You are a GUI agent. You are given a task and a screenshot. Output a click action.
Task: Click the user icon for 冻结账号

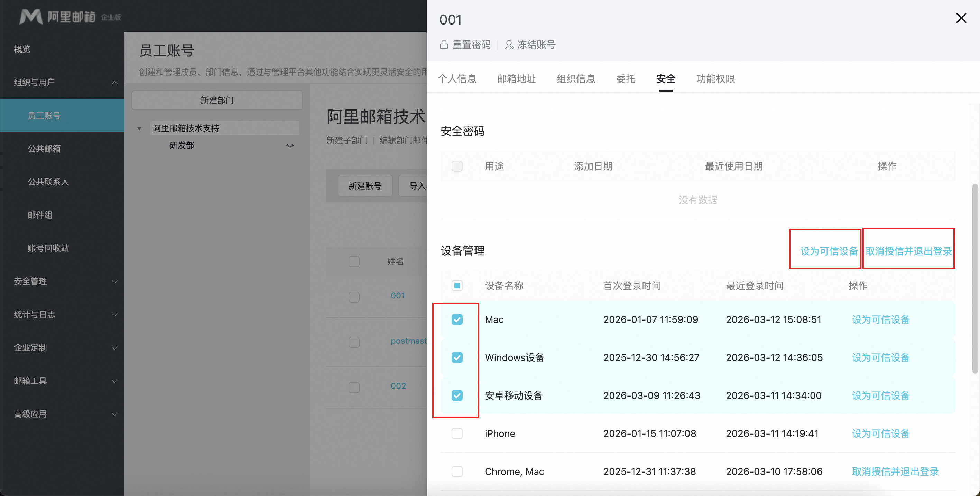point(509,45)
